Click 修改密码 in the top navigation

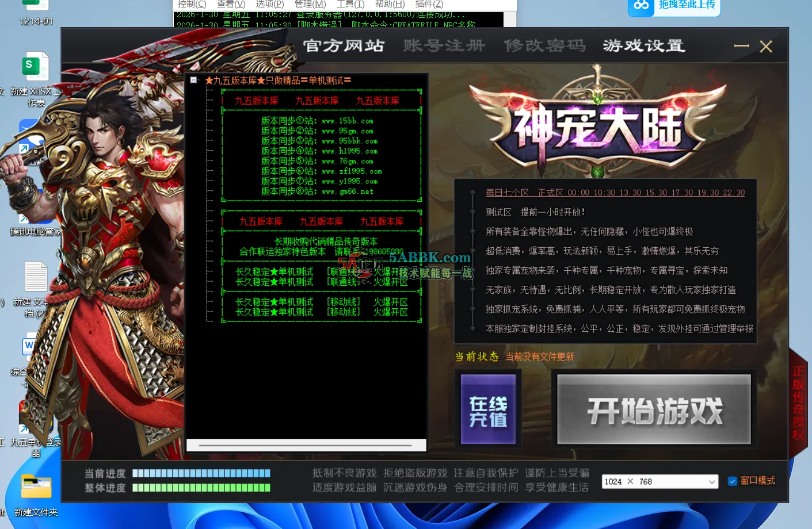(544, 46)
